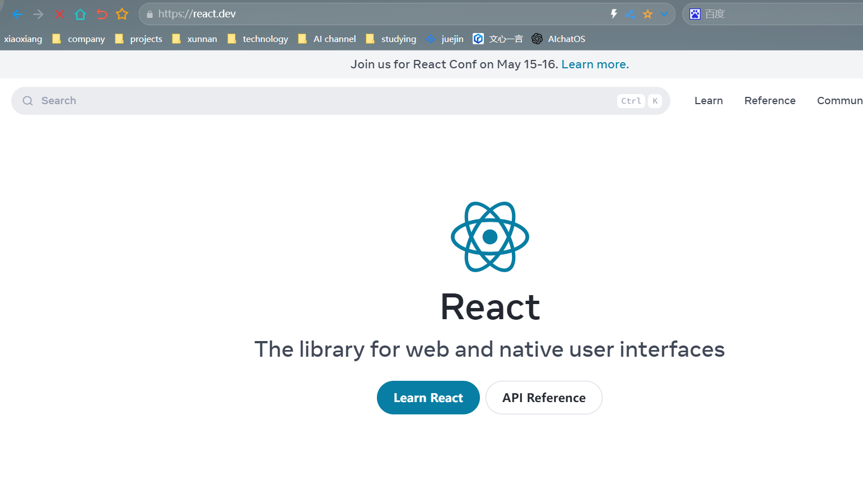Click the favorites star beside the home icon

coord(122,14)
